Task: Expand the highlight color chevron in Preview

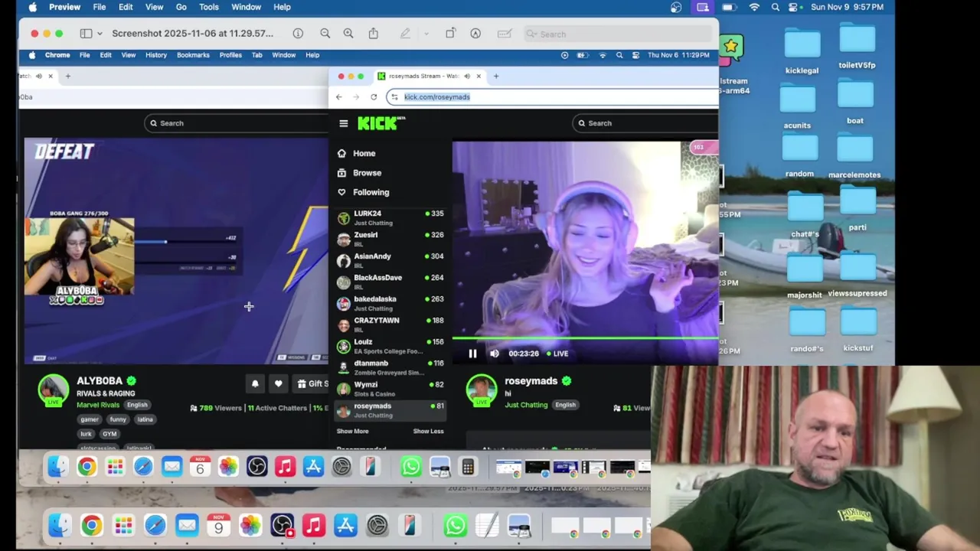Action: [x=426, y=34]
